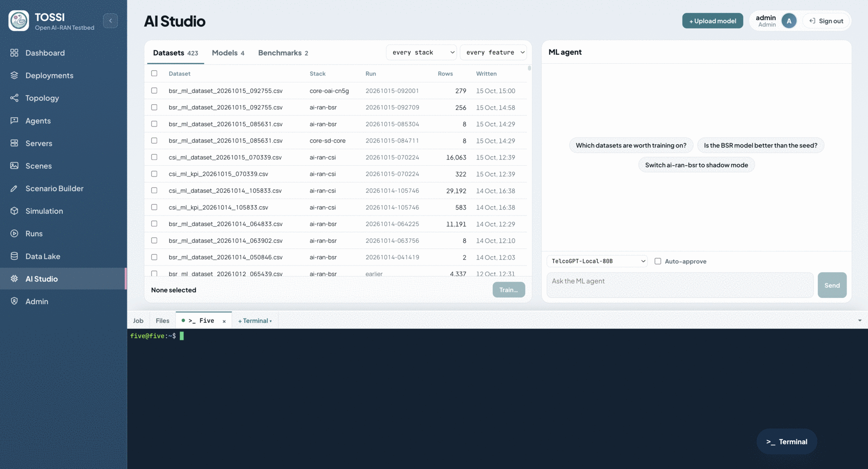The width and height of the screenshot is (868, 469).
Task: Click the 'Rows' column header
Action: [x=445, y=73]
